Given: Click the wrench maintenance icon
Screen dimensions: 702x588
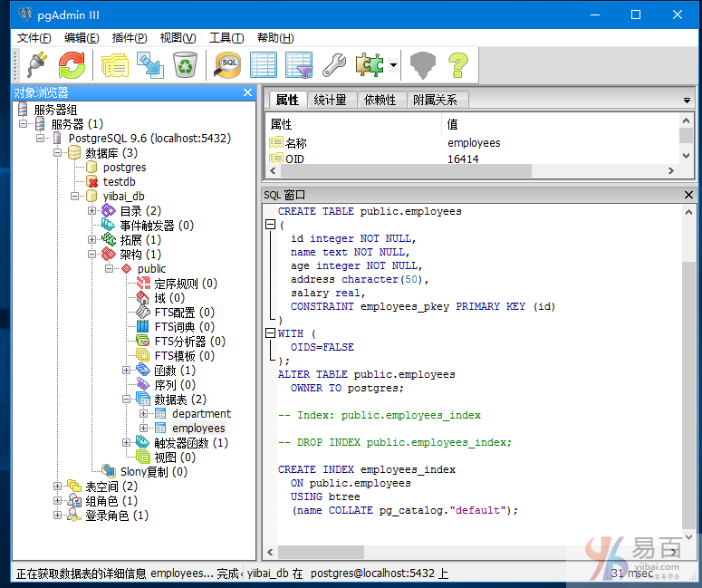Looking at the screenshot, I should [333, 64].
